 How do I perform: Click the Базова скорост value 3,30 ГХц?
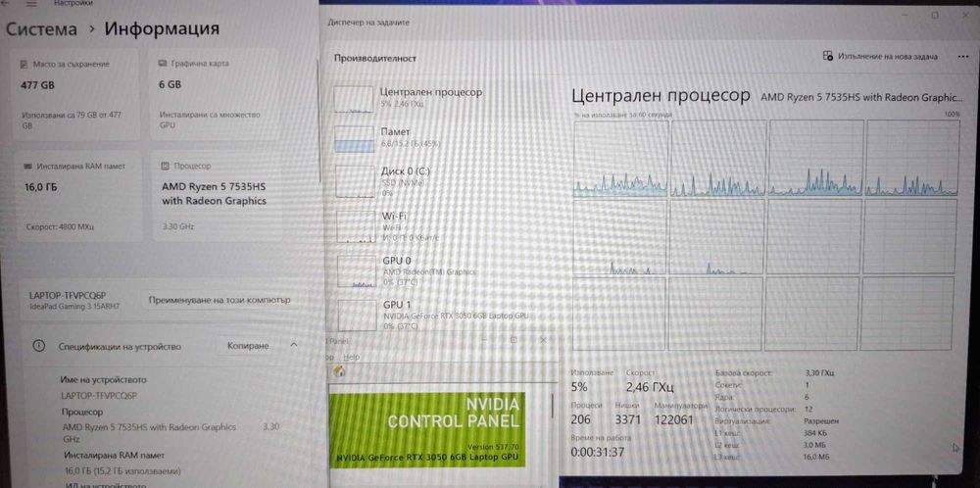(819, 373)
